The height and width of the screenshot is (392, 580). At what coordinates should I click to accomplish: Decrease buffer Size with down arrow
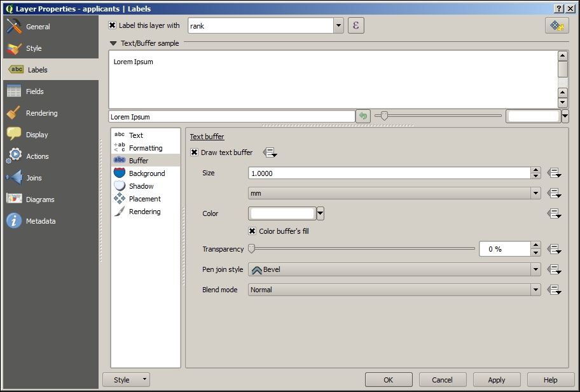[535, 176]
